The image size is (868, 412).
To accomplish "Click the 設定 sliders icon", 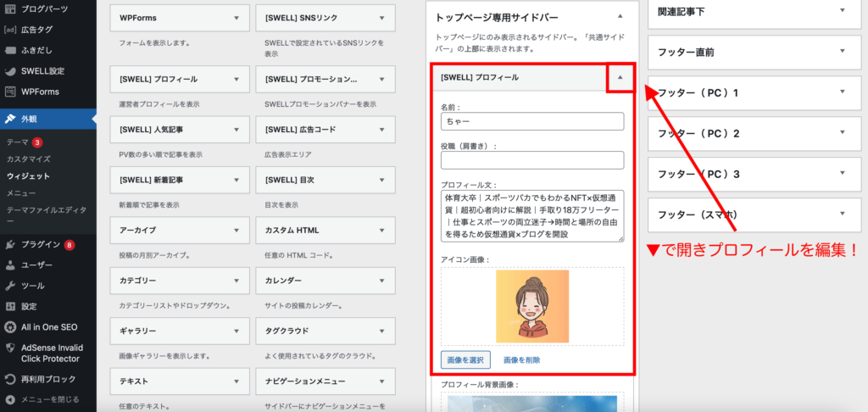I will click(x=9, y=306).
